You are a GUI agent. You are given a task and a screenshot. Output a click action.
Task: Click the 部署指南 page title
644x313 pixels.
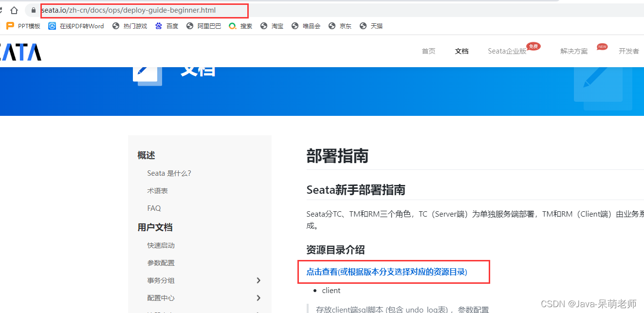337,156
